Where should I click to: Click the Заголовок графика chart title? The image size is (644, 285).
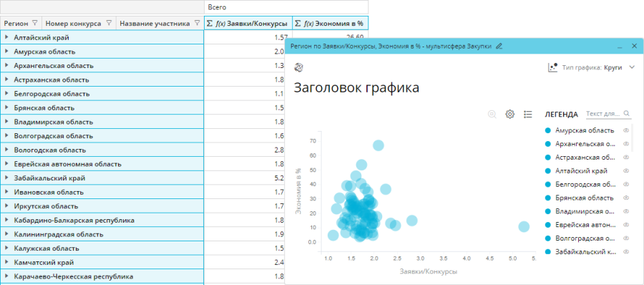[356, 87]
